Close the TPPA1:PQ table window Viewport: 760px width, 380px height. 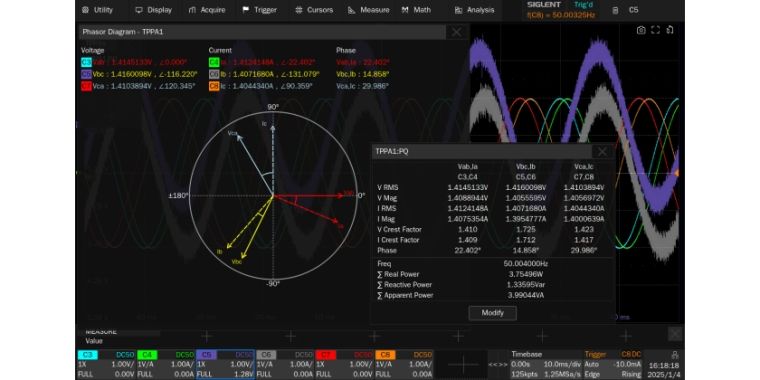point(602,152)
